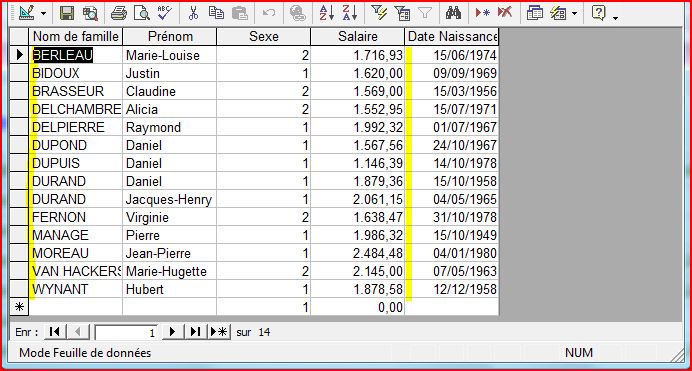Expand the New object dropdown arrow

click(x=574, y=14)
